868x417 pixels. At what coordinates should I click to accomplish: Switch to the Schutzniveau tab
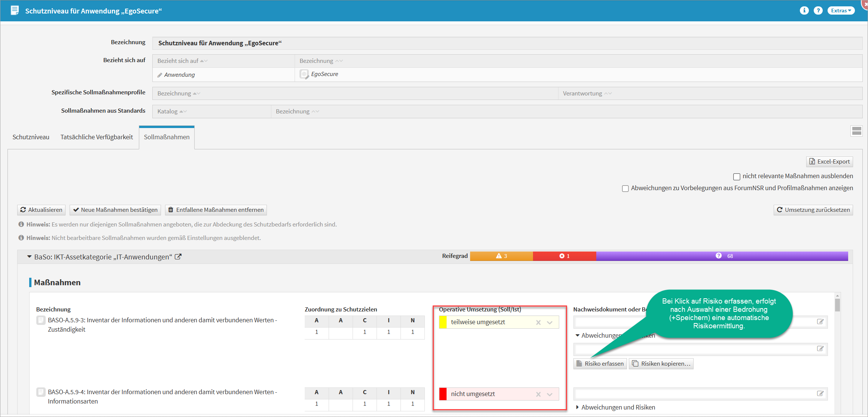coord(31,137)
